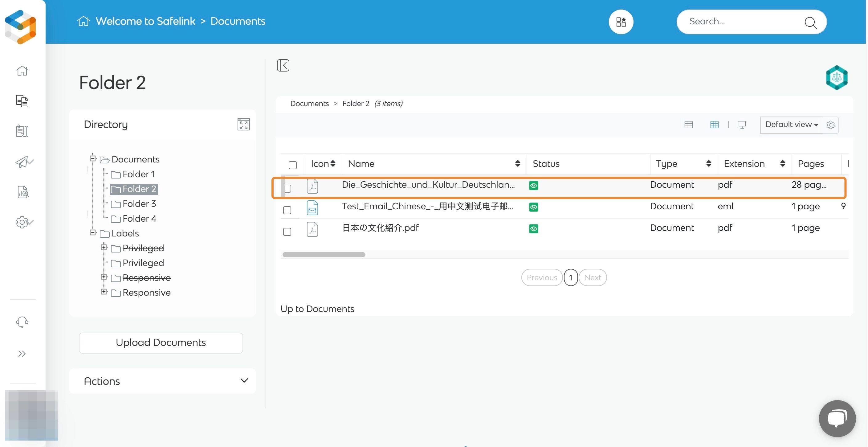
Task: Switch to the list view icon
Action: pyautogui.click(x=688, y=125)
